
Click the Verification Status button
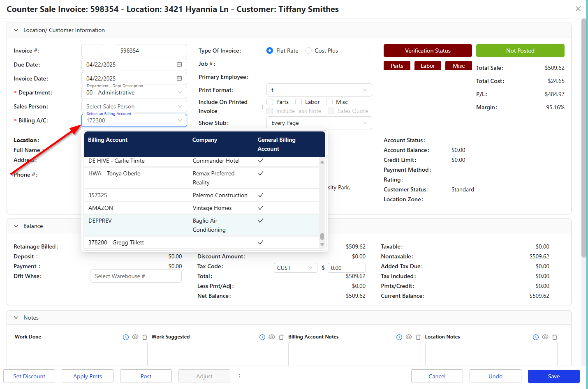[x=428, y=51]
